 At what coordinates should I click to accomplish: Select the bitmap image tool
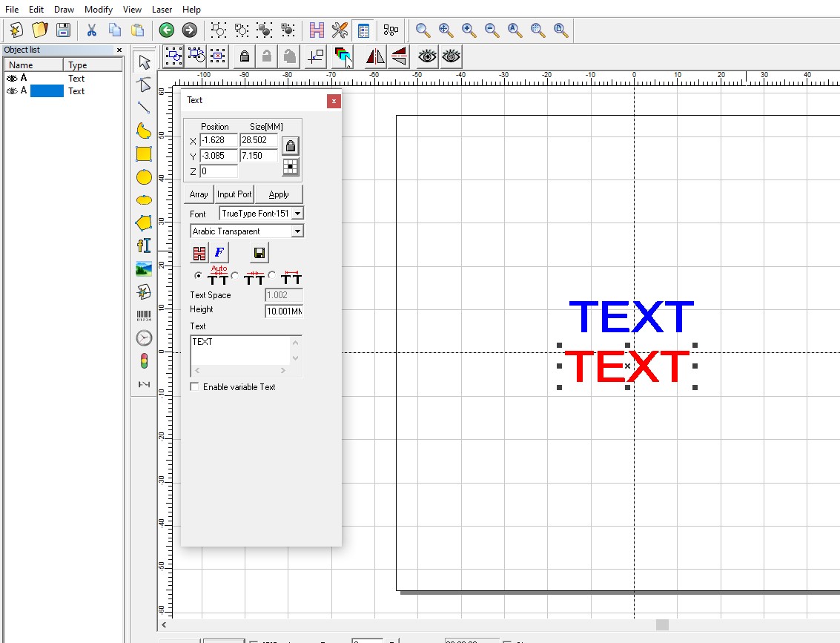[144, 268]
